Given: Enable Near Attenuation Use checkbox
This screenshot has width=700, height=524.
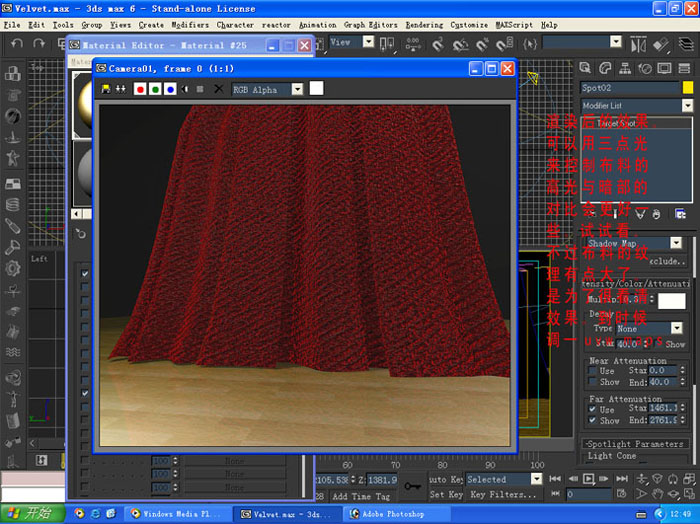Looking at the screenshot, I should point(592,371).
